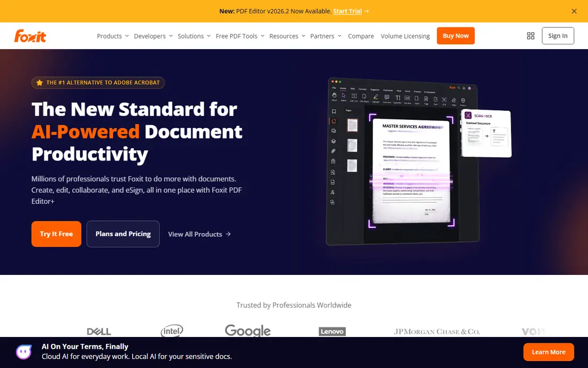Click Learn More in the AI banner
The width and height of the screenshot is (588, 368).
point(548,352)
